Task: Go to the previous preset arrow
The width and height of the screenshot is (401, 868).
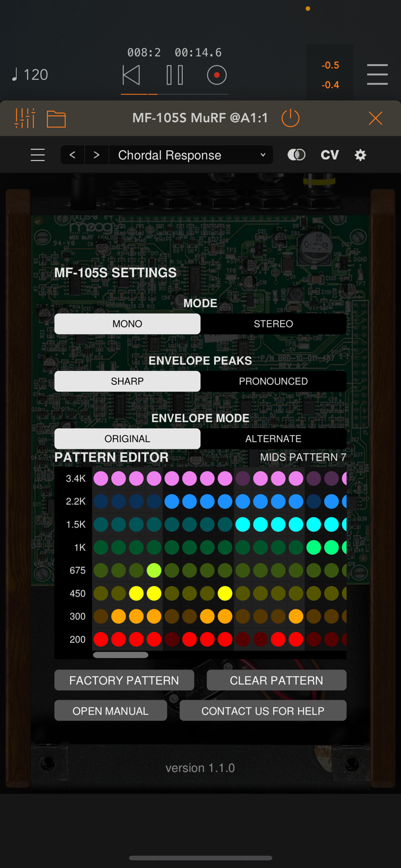Action: [x=72, y=155]
